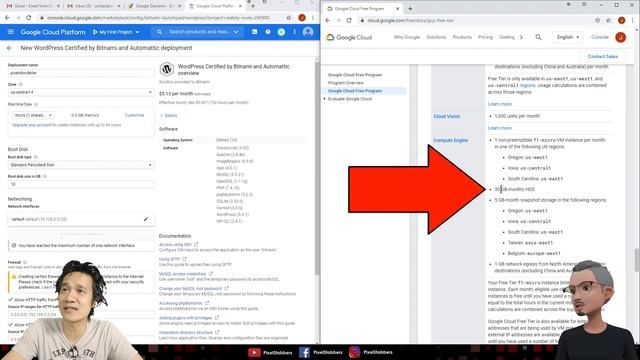640x360 pixels.
Task: Go back in the right browser window
Action: [328, 20]
